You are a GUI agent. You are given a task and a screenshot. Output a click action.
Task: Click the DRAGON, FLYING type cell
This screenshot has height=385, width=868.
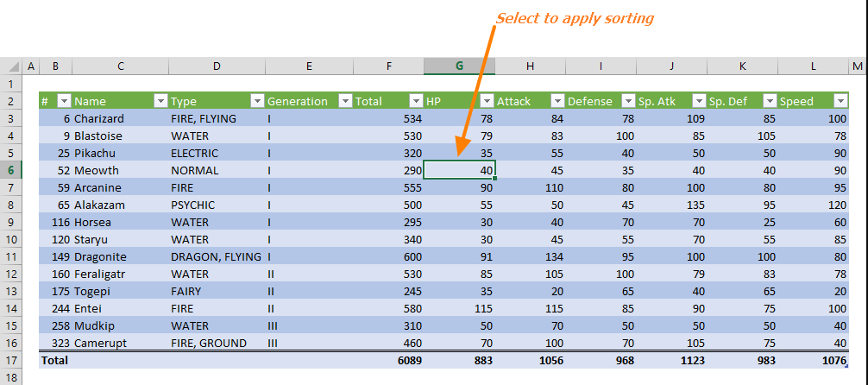click(217, 256)
